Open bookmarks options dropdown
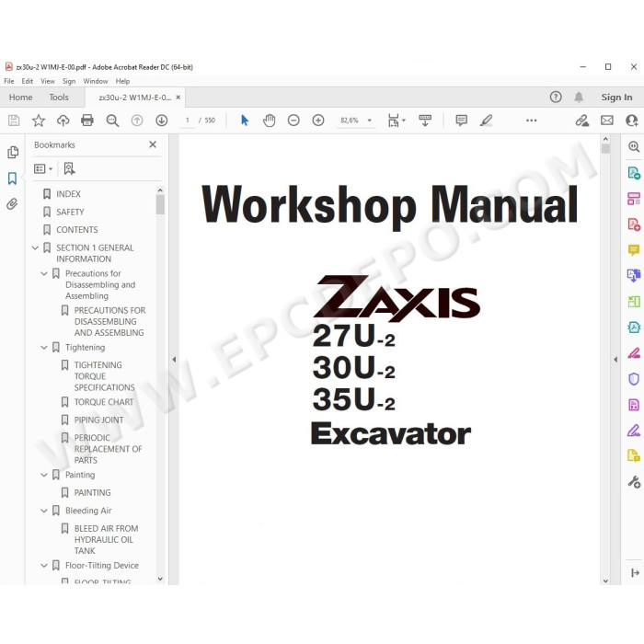Screen dimensions: 644x644 [43, 168]
